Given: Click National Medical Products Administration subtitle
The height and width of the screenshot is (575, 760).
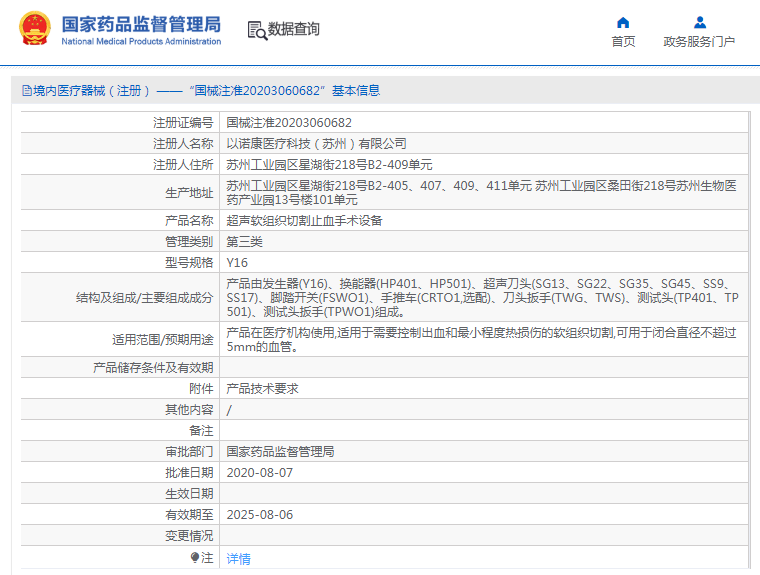Looking at the screenshot, I should pos(141,42).
